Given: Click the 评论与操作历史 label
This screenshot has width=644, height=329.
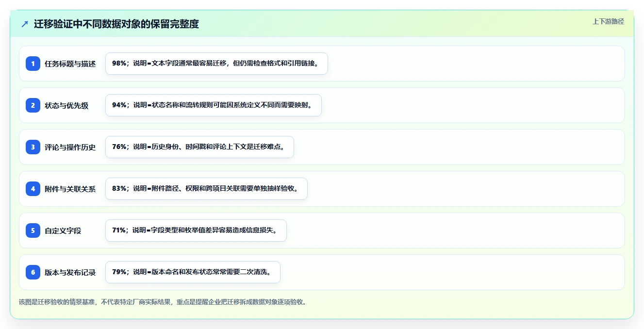Looking at the screenshot, I should (x=70, y=147).
